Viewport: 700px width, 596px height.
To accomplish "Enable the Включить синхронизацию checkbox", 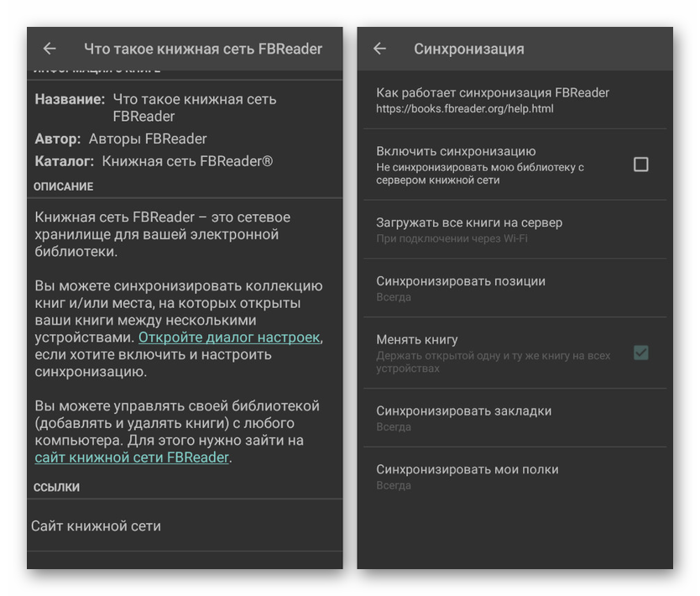I will (x=640, y=165).
